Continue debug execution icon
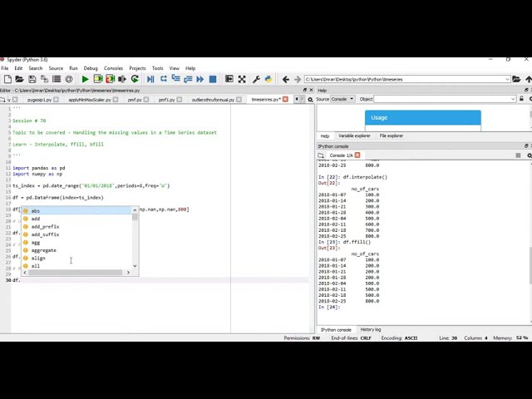Image resolution: width=532 pixels, height=399 pixels. pos(200,79)
